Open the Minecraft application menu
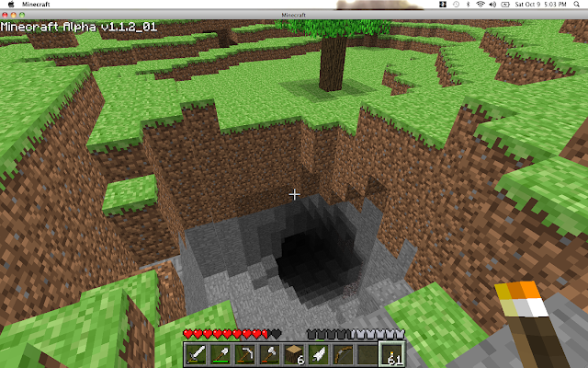588x368 pixels. pos(36,4)
